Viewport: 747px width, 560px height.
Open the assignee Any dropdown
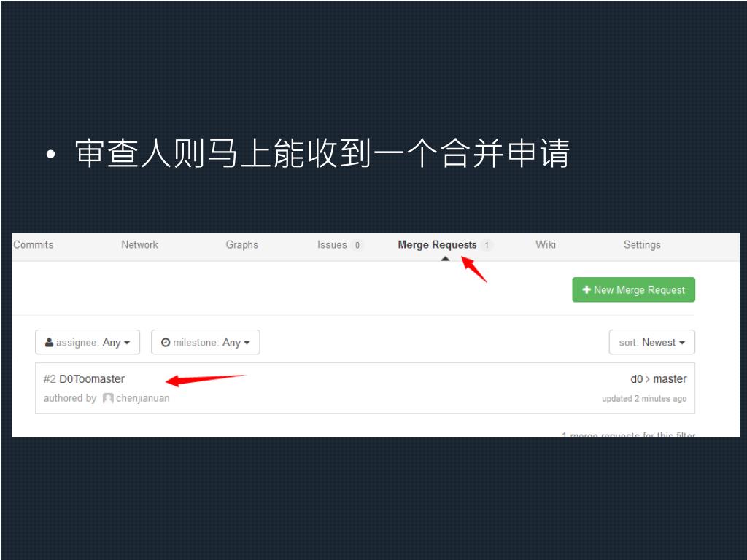tap(88, 343)
